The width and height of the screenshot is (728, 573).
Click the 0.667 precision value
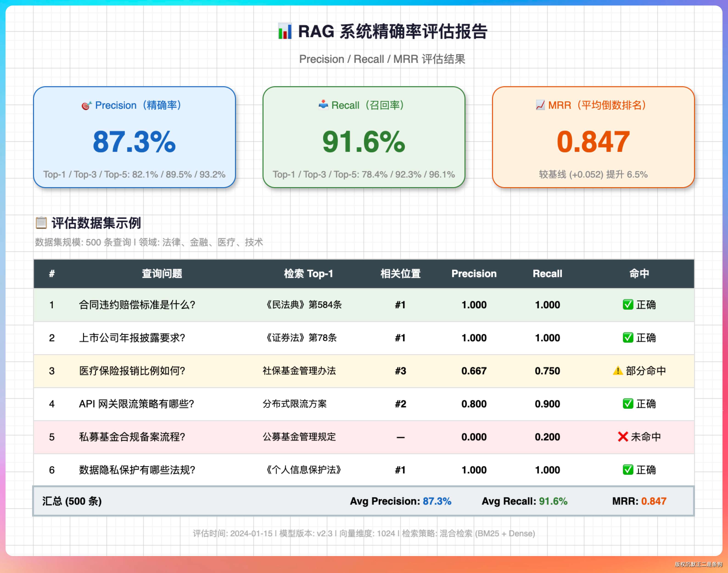474,371
